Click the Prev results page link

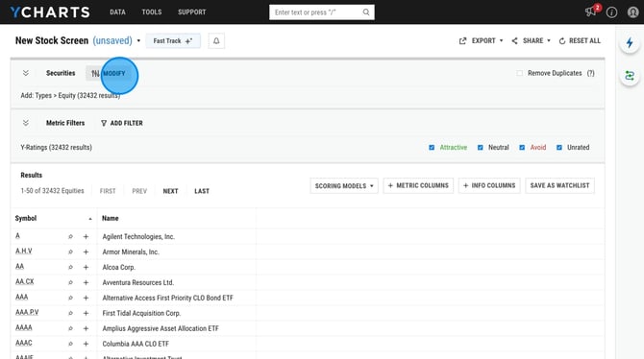tap(139, 191)
